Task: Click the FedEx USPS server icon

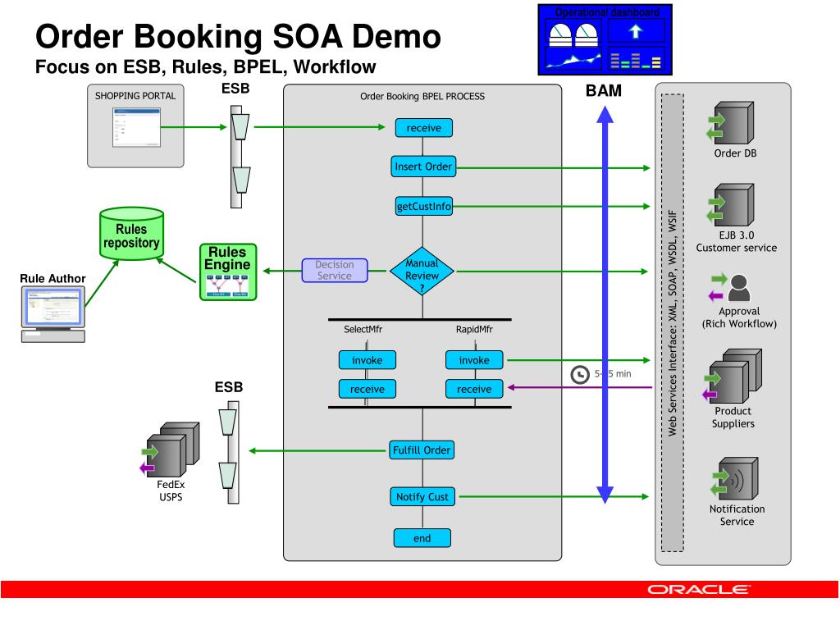Action: (170, 450)
